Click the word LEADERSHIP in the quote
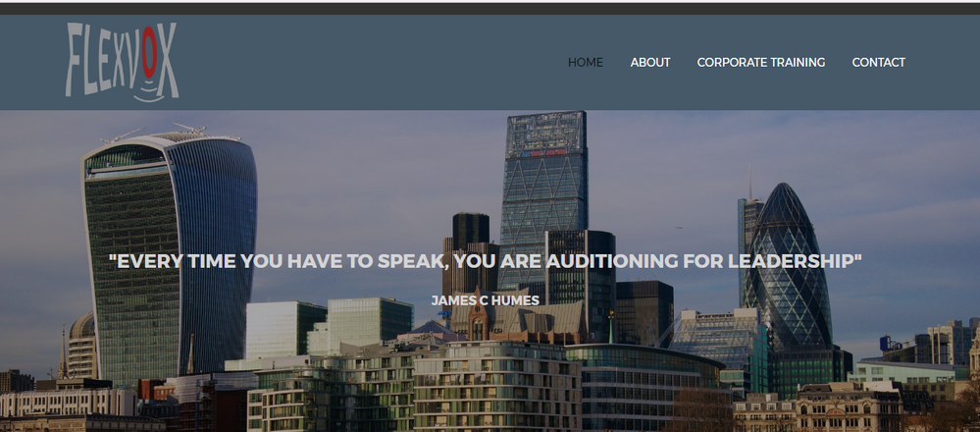Image resolution: width=980 pixels, height=432 pixels. click(795, 261)
